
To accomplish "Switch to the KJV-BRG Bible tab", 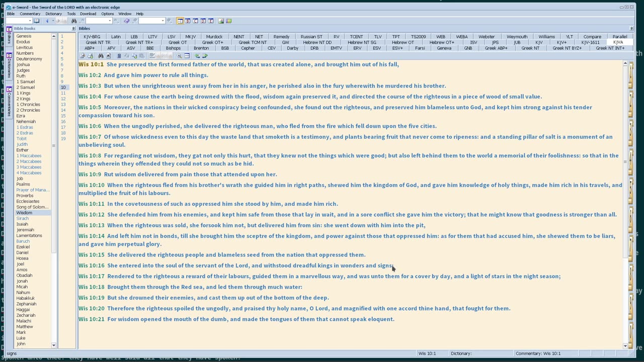I will point(92,37).
